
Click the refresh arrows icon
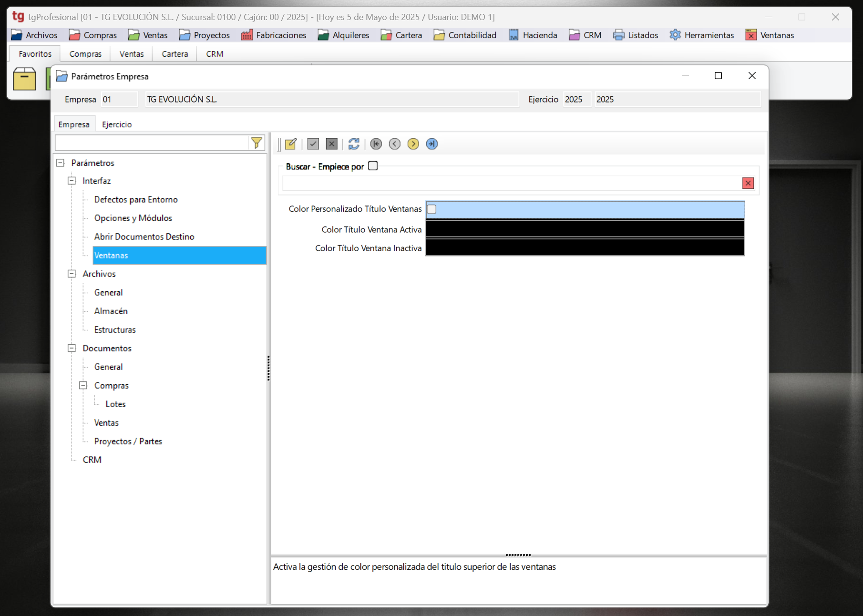point(354,144)
